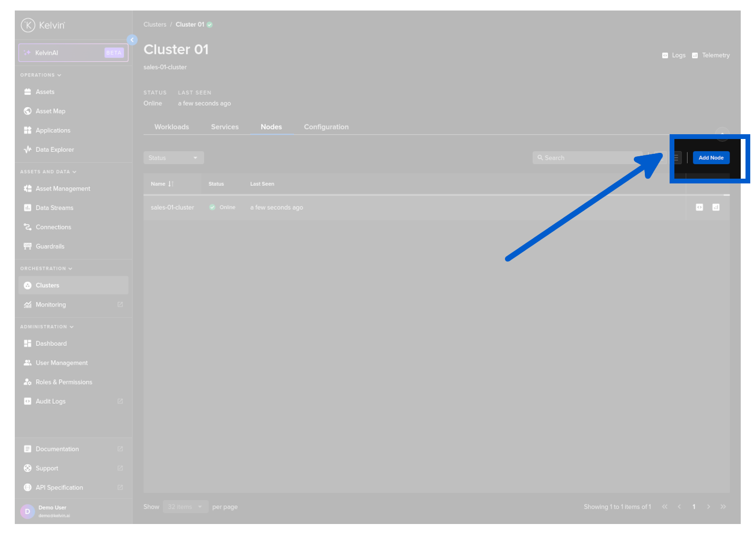The width and height of the screenshot is (756, 535).
Task: Open the Asset Map globe icon
Action: [28, 111]
